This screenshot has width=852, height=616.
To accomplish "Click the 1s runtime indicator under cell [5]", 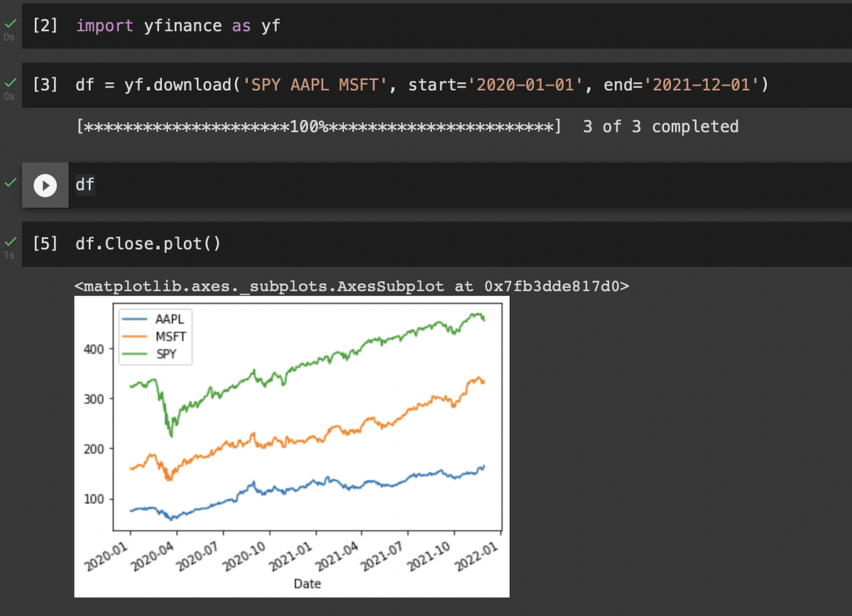I will (9, 255).
